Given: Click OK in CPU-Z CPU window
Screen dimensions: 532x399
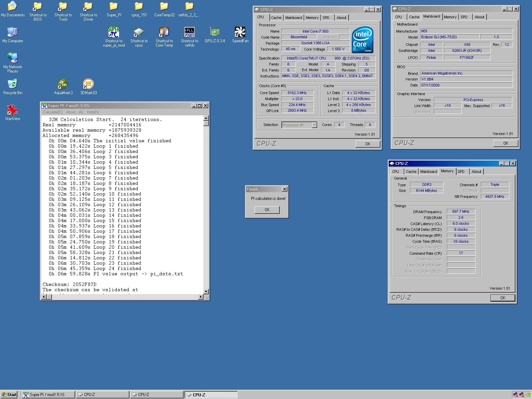Looking at the screenshot, I should [x=368, y=144].
